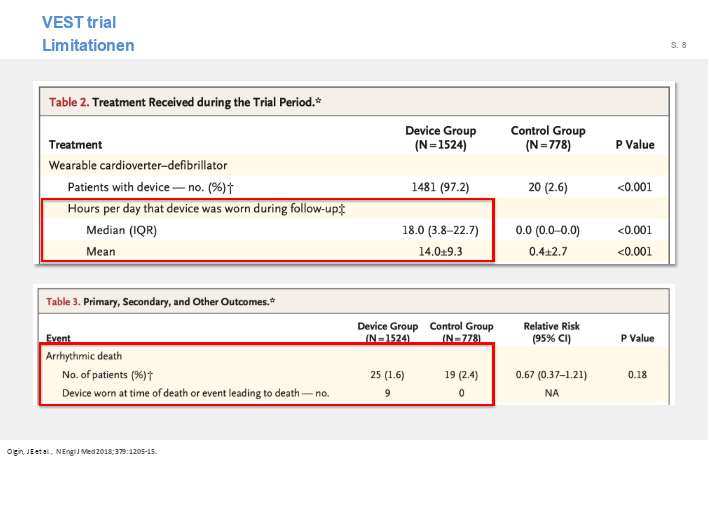
Task: Click the slide number 'S. 8'
Action: pos(678,45)
